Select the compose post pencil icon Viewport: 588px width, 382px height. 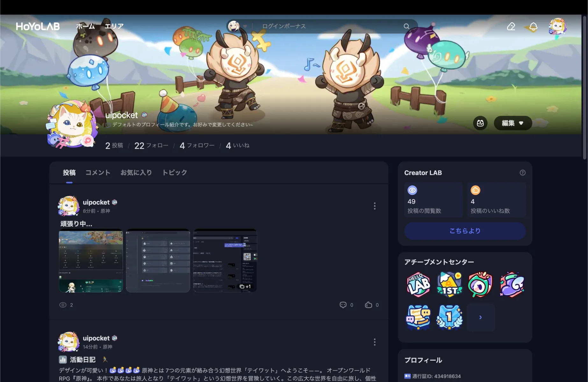point(511,26)
